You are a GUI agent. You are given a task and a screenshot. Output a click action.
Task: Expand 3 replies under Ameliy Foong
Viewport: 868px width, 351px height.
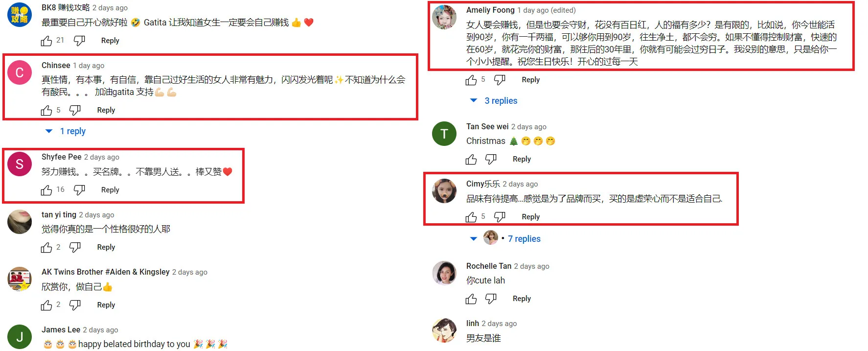(x=494, y=101)
